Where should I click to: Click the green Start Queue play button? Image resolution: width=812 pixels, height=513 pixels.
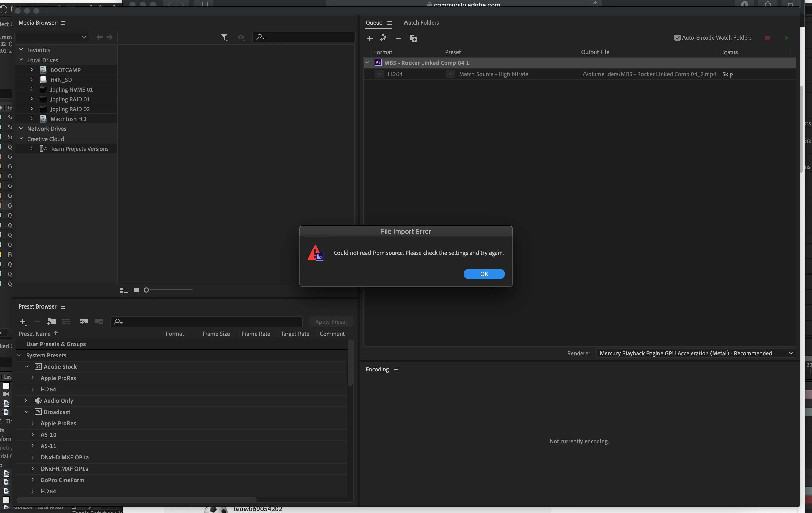click(786, 38)
